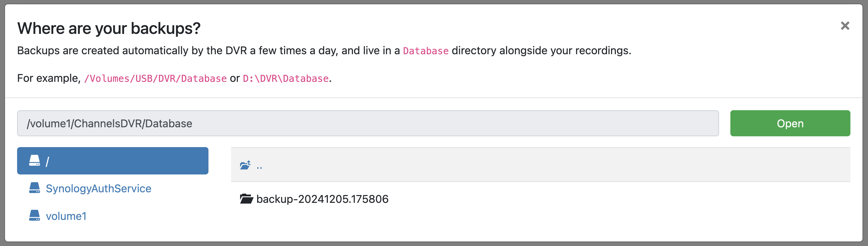Click the SynologyAuthService drive icon
The height and width of the screenshot is (246, 868).
point(34,188)
